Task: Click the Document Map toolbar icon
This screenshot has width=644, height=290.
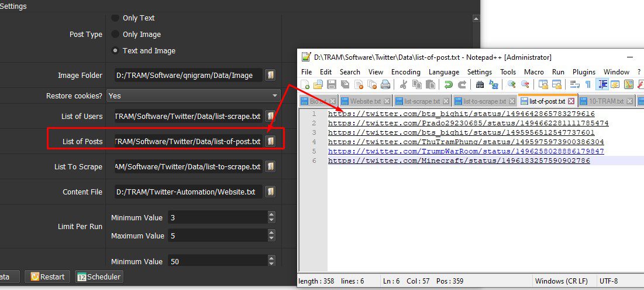Action: (629, 85)
